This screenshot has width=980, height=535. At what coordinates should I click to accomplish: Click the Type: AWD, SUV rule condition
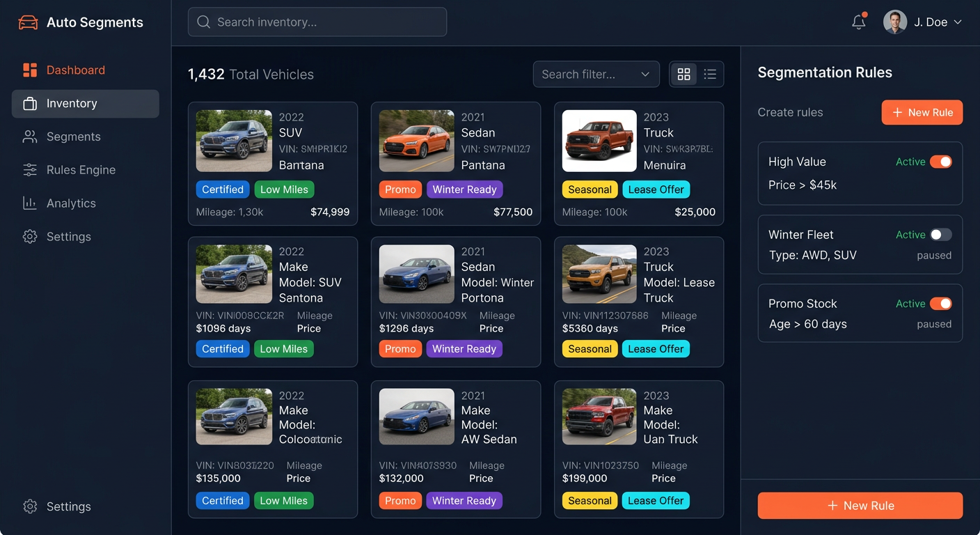812,255
